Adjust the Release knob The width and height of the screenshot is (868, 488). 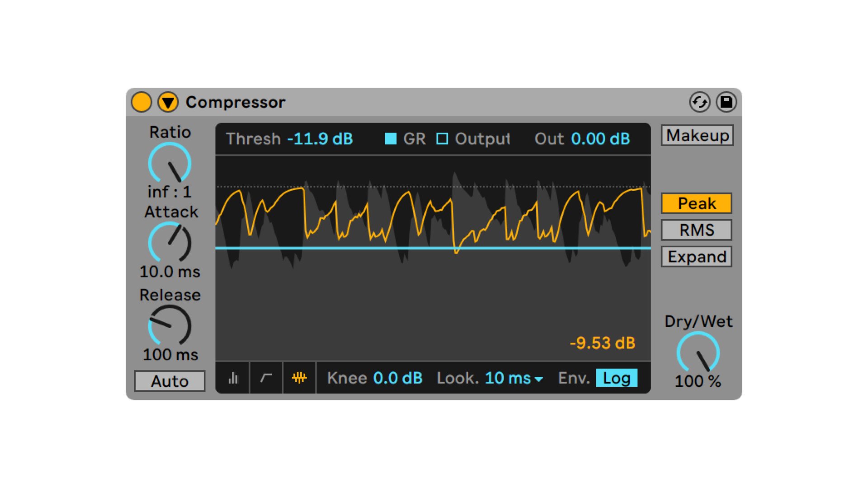(170, 325)
